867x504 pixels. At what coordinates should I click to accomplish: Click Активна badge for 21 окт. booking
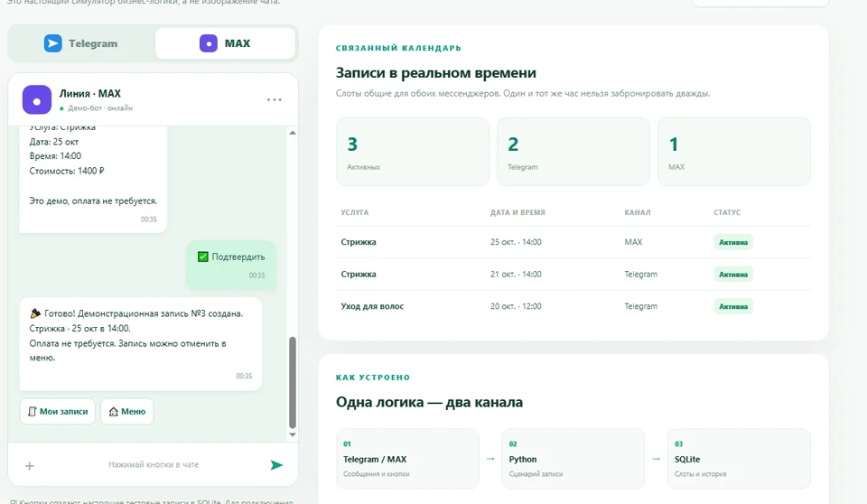(733, 275)
